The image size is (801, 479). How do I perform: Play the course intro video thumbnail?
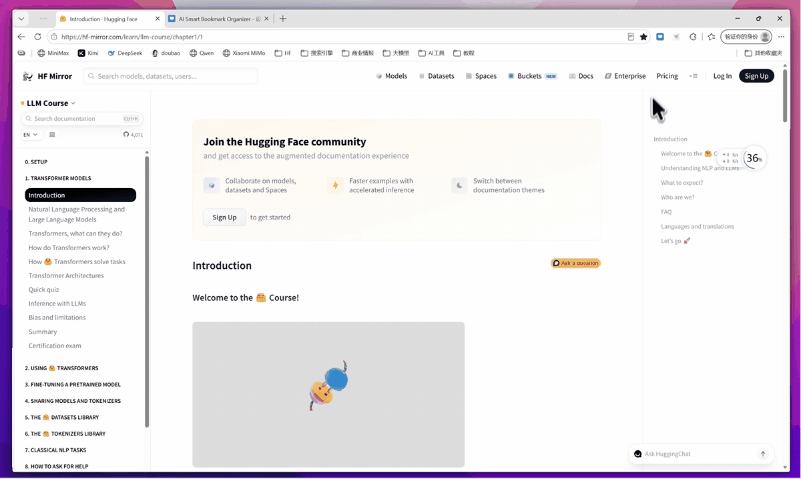click(328, 394)
